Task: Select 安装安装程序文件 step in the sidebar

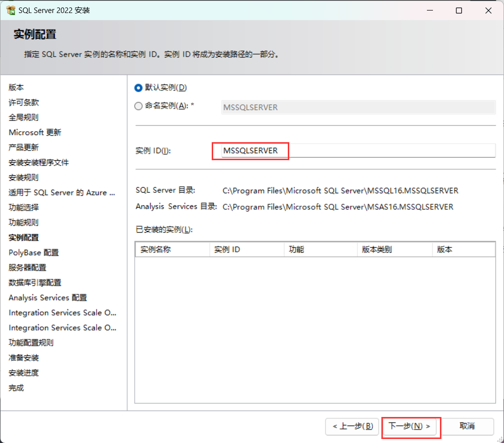Action: tap(39, 162)
